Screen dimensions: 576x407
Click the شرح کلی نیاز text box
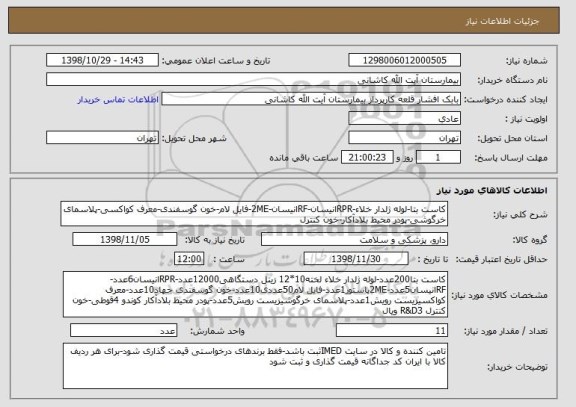click(254, 214)
